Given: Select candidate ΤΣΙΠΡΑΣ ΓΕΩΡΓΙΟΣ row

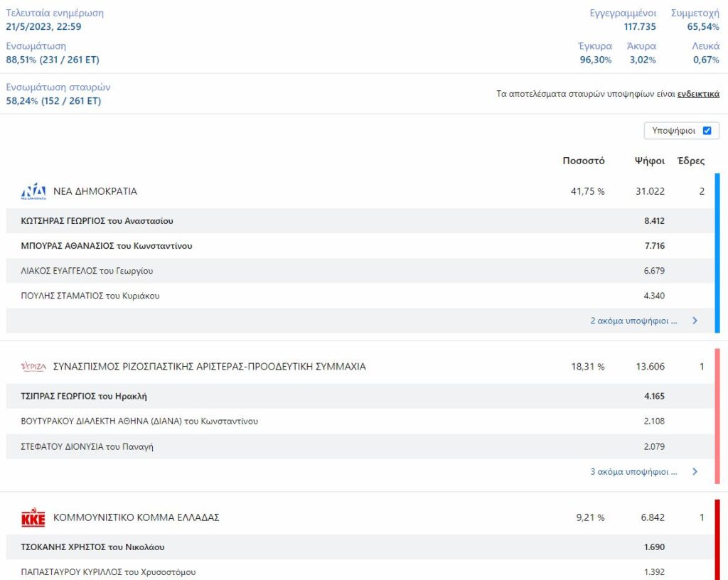Looking at the screenshot, I should pyautogui.click(x=85, y=396).
